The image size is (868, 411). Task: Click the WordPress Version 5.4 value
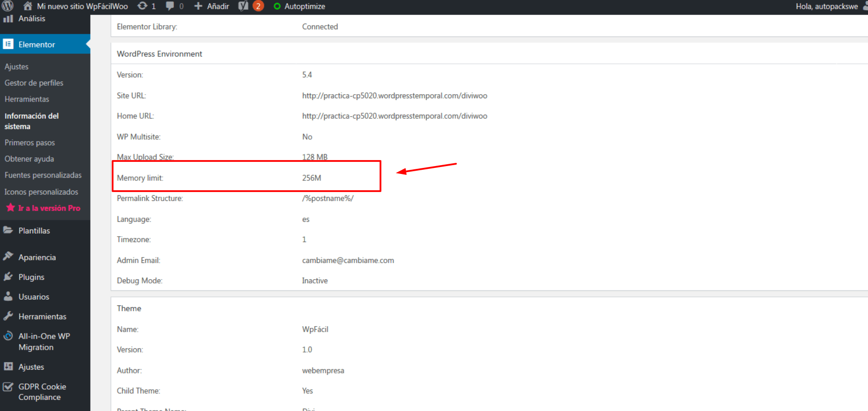[307, 75]
